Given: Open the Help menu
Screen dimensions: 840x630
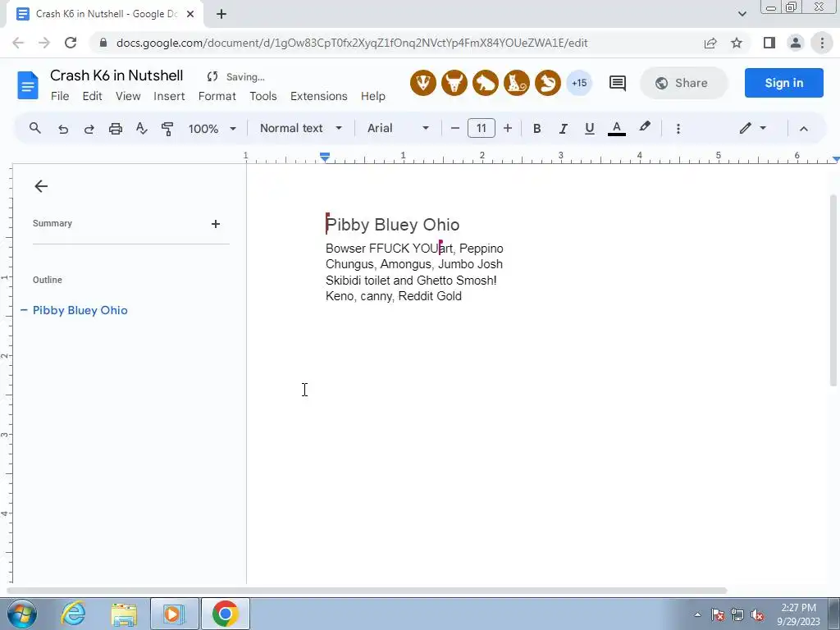Looking at the screenshot, I should tap(373, 96).
